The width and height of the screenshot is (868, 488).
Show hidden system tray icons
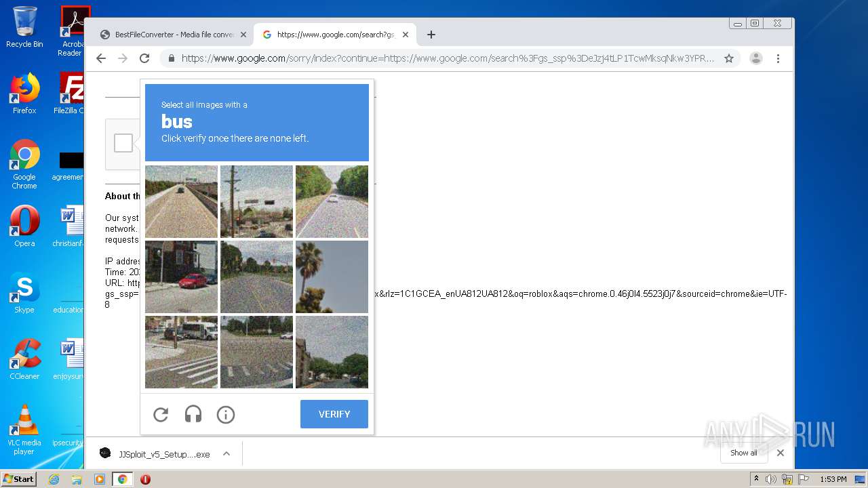(x=756, y=479)
